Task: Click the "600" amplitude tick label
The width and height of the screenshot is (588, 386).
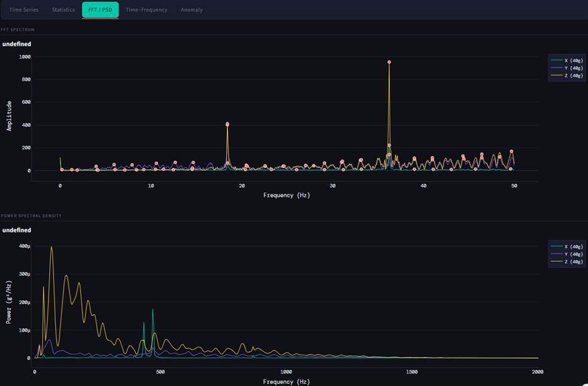Action: 26,102
